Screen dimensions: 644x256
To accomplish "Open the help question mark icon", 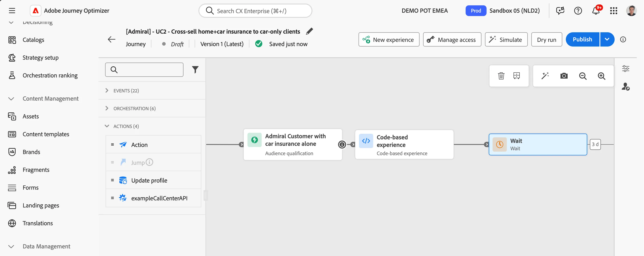I will coord(578,10).
